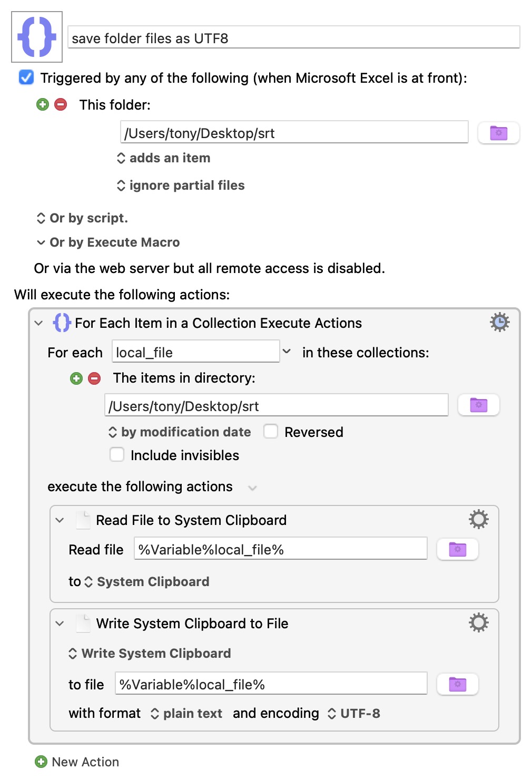Open the For Each action gear menu
Image resolution: width=532 pixels, height=779 pixels.
pos(499,322)
